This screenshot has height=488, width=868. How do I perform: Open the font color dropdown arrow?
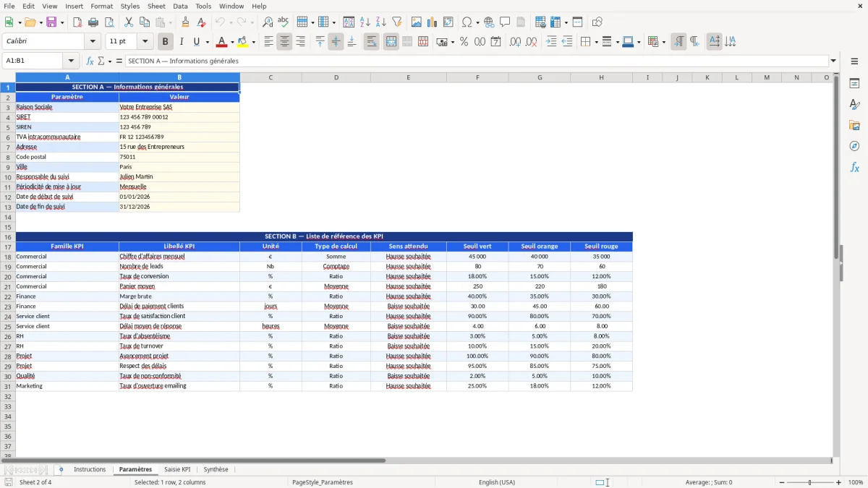[231, 42]
